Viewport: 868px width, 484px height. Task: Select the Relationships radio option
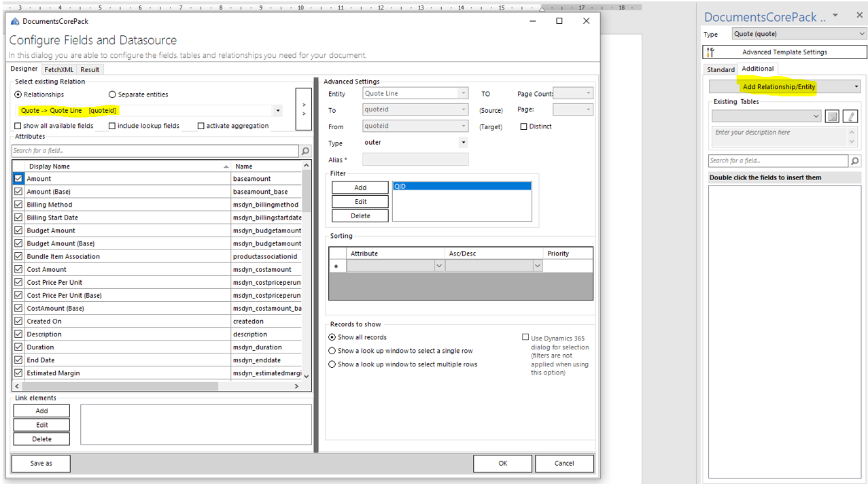pyautogui.click(x=18, y=94)
